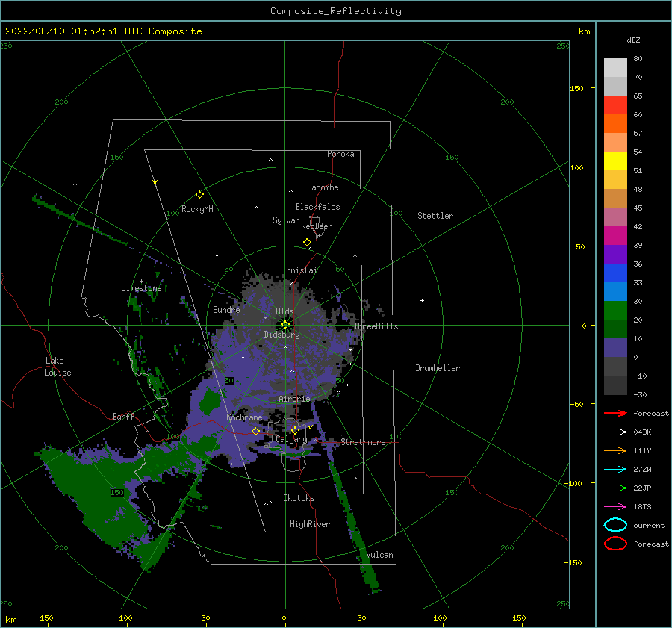Click the Lacombe label
The width and height of the screenshot is (672, 628).
point(323,187)
